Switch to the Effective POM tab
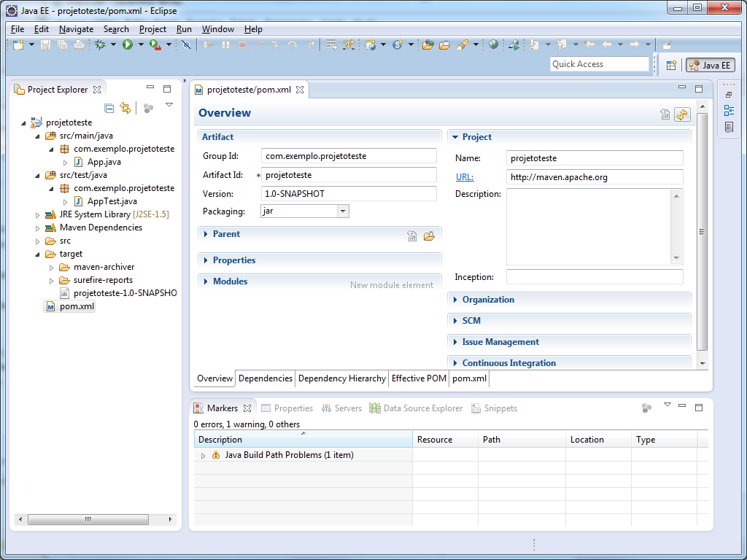Viewport: 747px width, 560px height. (419, 378)
